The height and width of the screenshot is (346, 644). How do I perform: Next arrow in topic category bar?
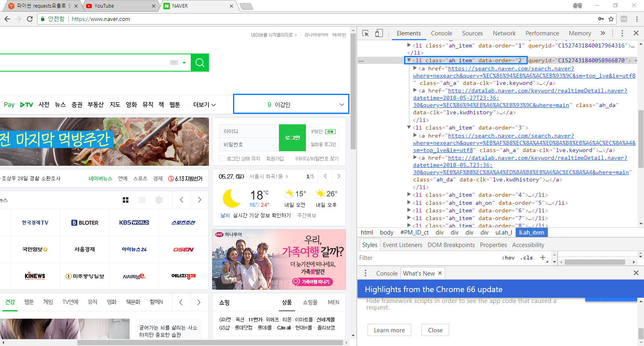198,302
